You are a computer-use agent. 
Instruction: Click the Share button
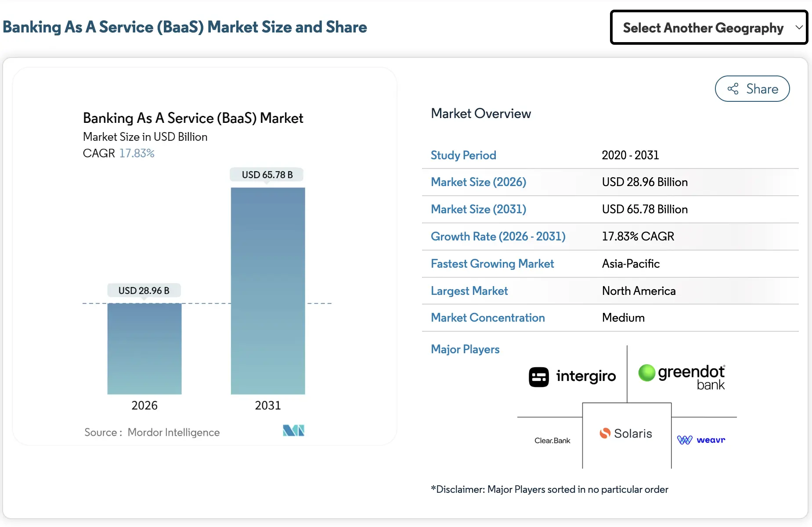(752, 89)
